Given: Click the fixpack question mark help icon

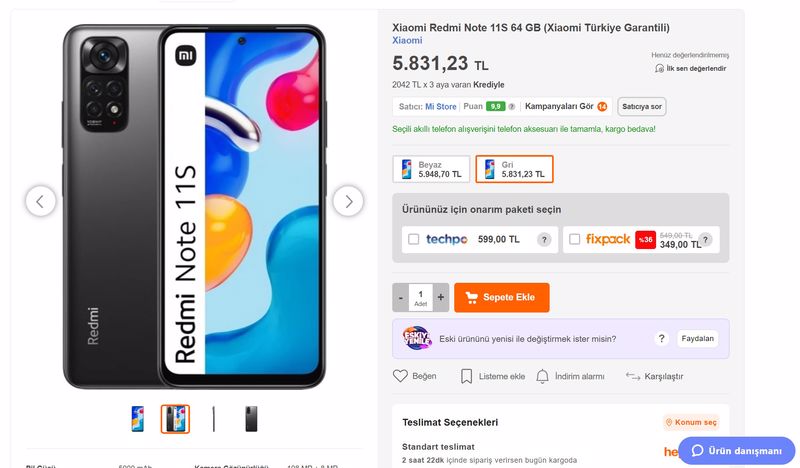Looking at the screenshot, I should coord(707,240).
